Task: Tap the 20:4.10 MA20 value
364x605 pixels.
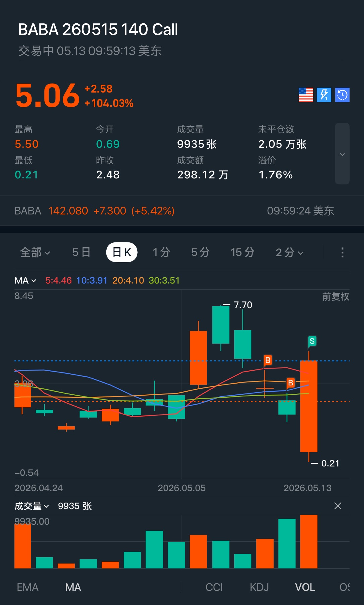Action: click(x=128, y=280)
